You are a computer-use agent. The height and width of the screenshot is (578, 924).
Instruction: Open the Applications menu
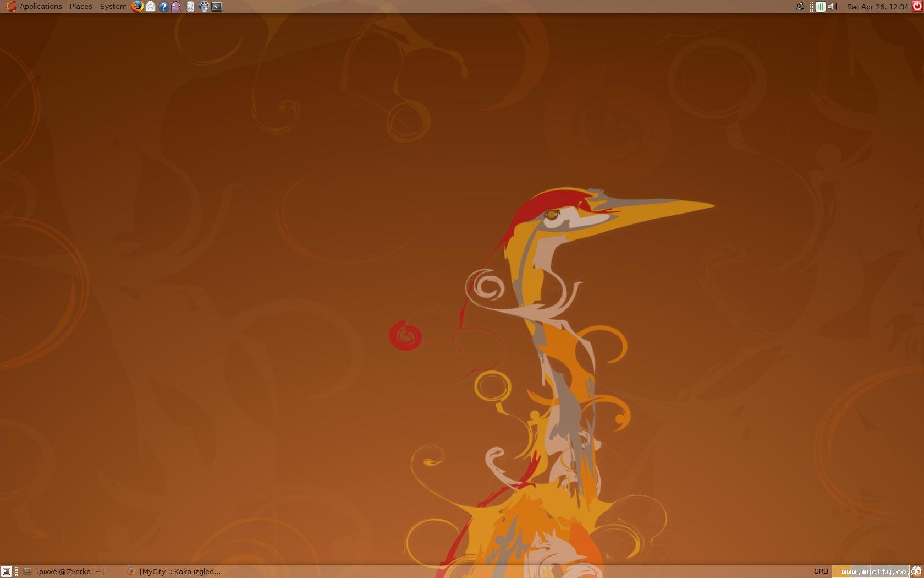point(34,7)
